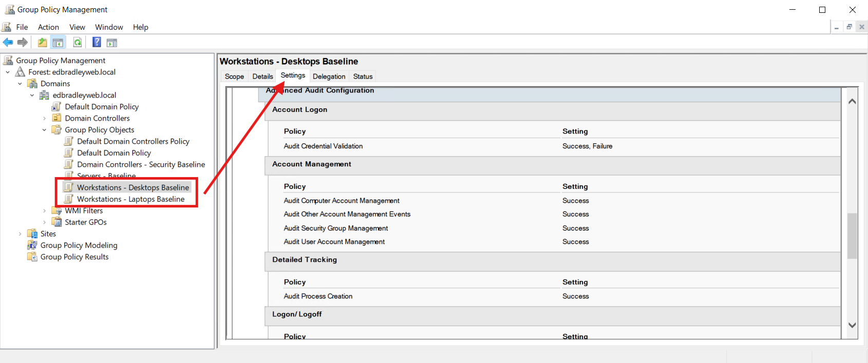Click the settings report scrollbar up arrow
Image resolution: width=868 pixels, height=363 pixels.
coord(852,101)
